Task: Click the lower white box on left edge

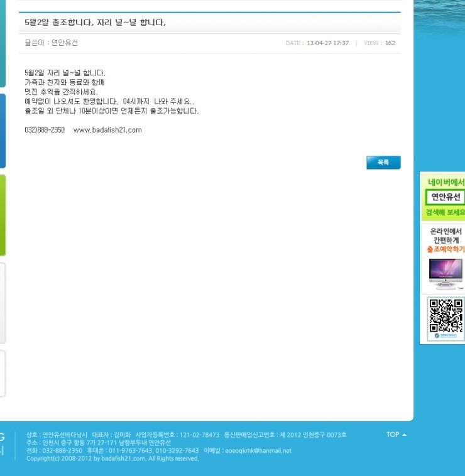Action: point(3,374)
